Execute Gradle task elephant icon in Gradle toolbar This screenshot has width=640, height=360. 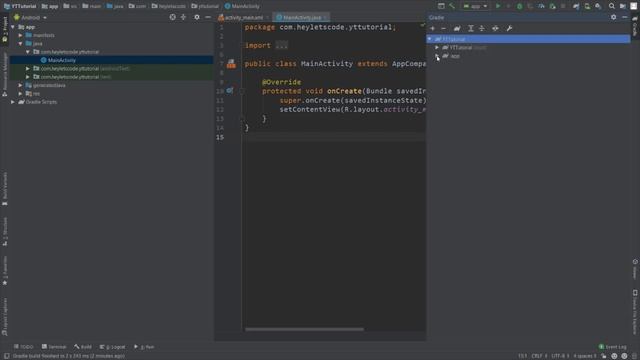(457, 28)
